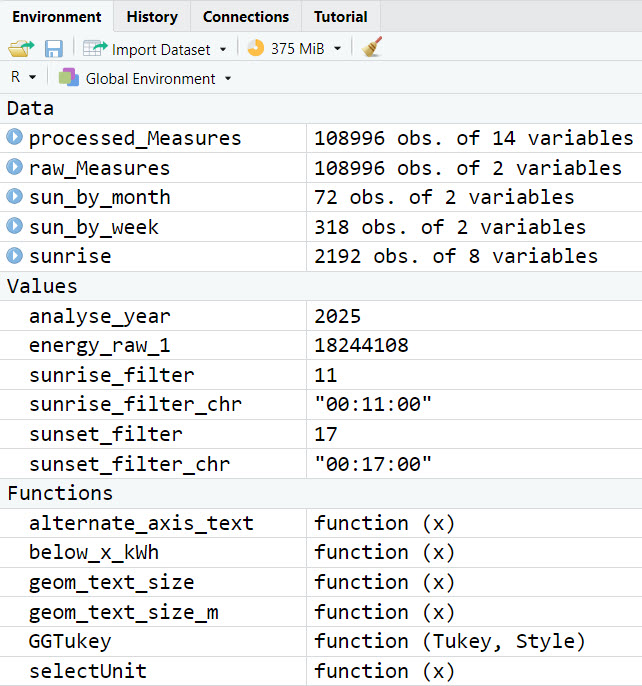Open the Tutorial tab
Viewport: 642px width, 686px height.
click(340, 17)
